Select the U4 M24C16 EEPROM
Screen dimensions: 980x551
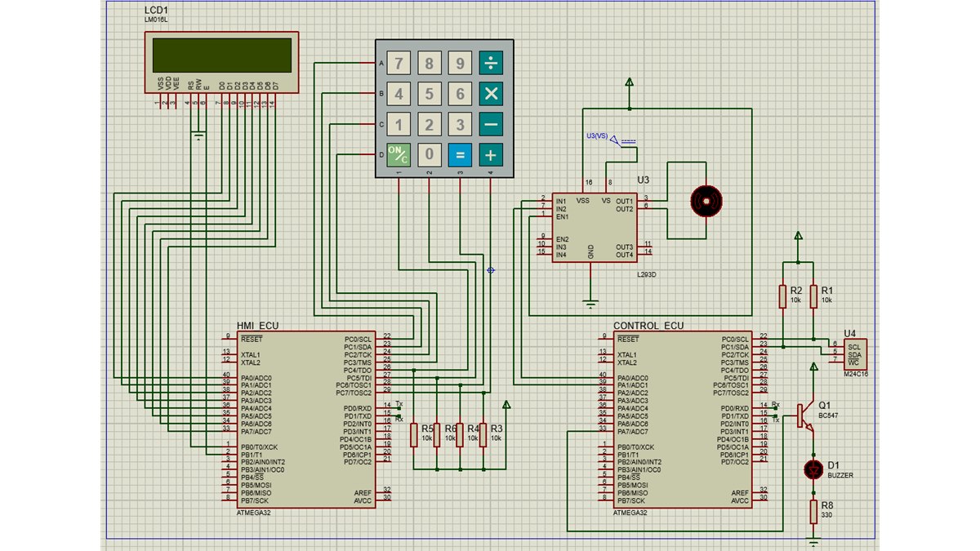click(x=854, y=353)
